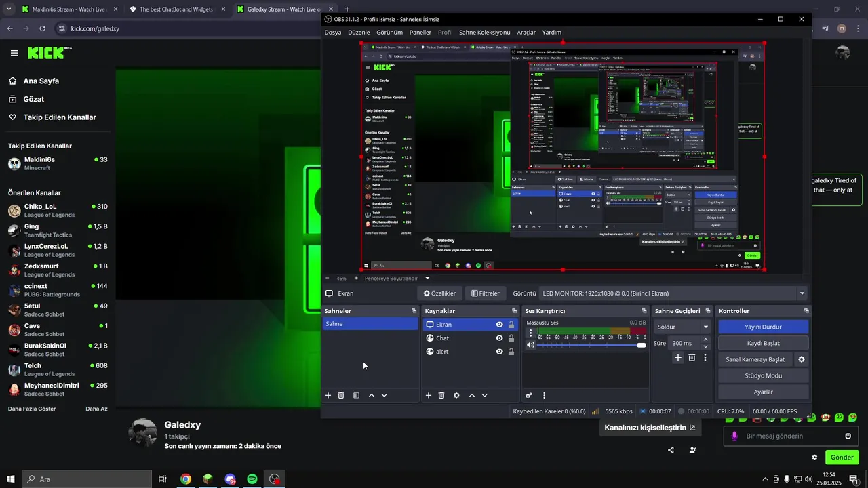Click Kaydı Başlat button
868x488 pixels.
coord(763,343)
